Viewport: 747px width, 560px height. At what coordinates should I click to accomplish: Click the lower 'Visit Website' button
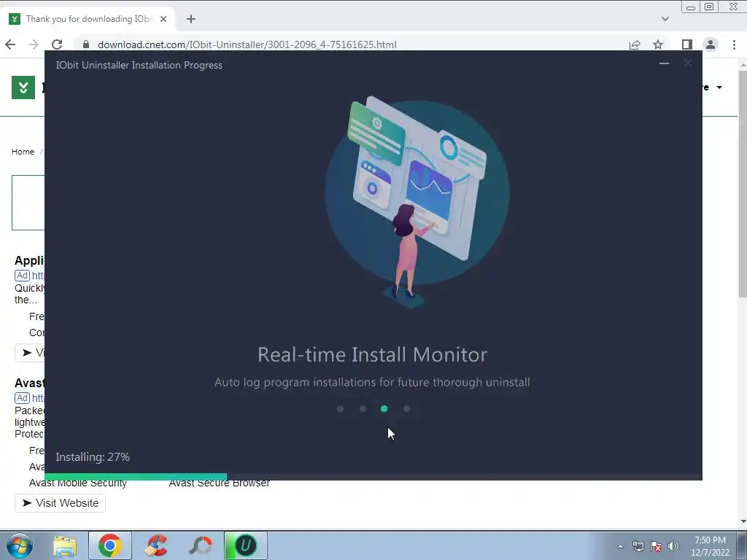(60, 503)
